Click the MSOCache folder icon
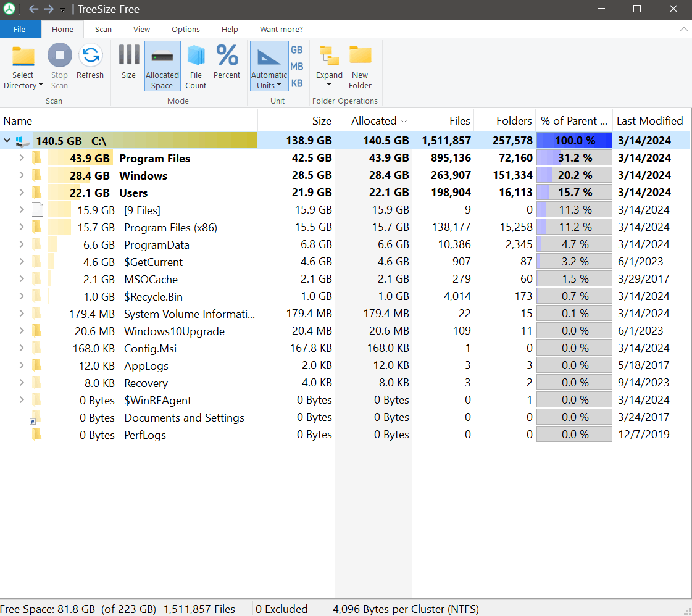 (37, 279)
